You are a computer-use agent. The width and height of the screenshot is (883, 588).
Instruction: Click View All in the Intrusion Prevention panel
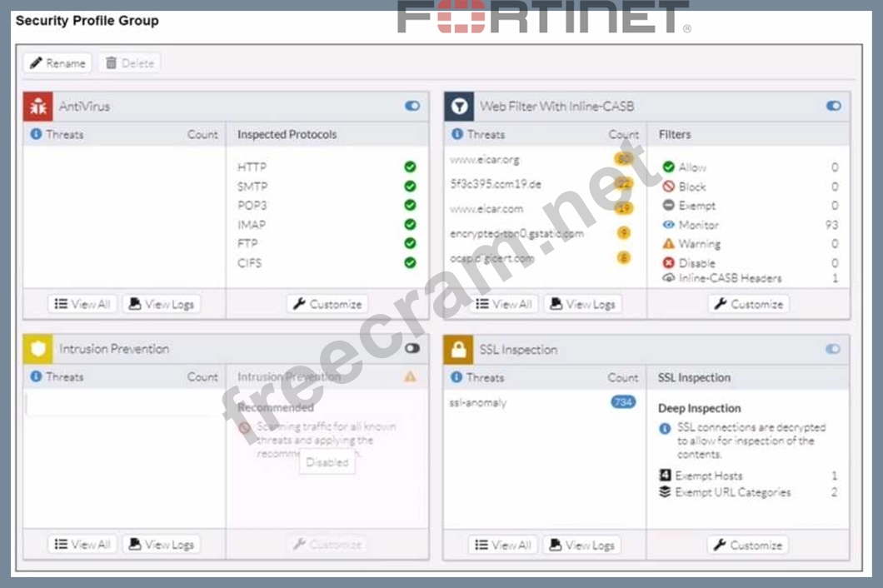click(82, 545)
